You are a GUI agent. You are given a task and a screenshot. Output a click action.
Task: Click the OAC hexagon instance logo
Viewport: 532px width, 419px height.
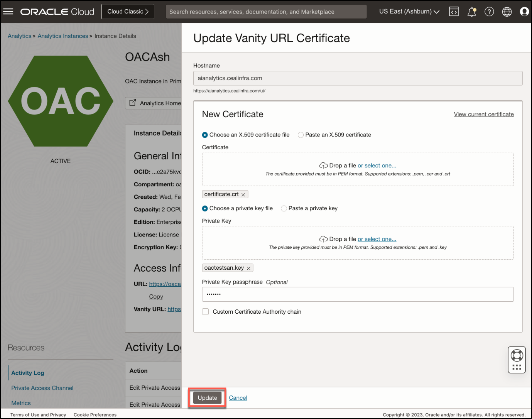61,101
